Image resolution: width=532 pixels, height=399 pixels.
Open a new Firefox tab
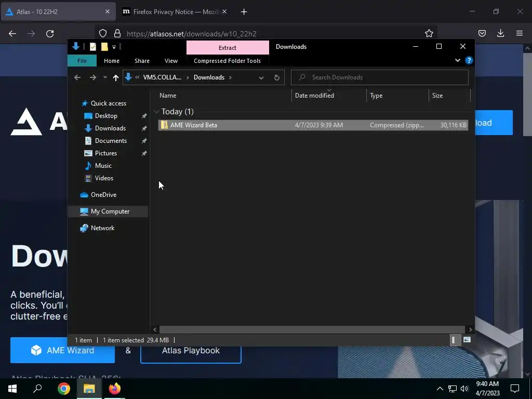[244, 12]
